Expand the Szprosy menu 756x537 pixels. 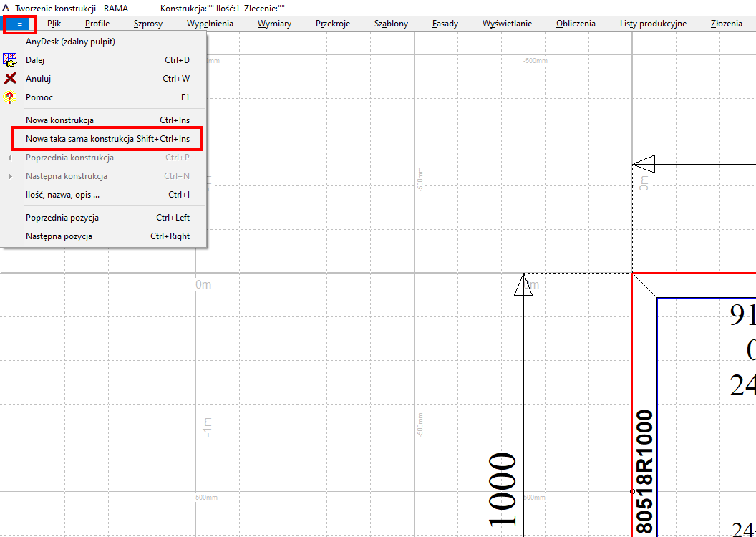(x=147, y=24)
